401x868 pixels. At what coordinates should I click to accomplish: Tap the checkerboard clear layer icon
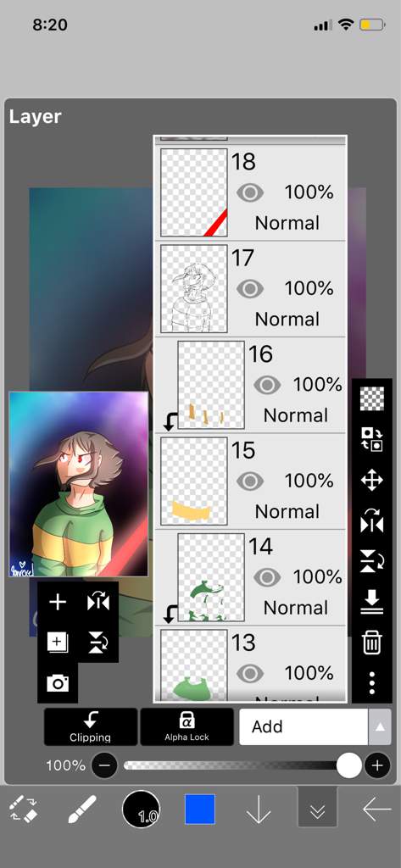tap(371, 398)
